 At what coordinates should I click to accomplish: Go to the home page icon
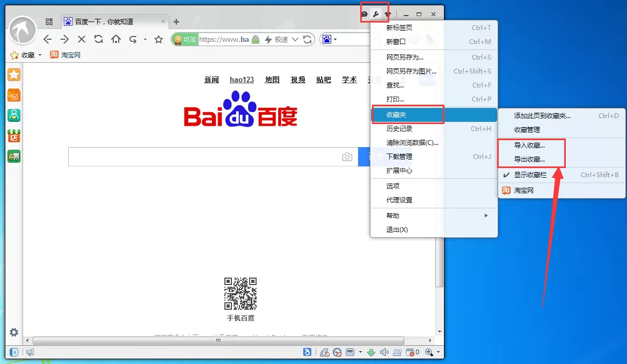coord(116,39)
